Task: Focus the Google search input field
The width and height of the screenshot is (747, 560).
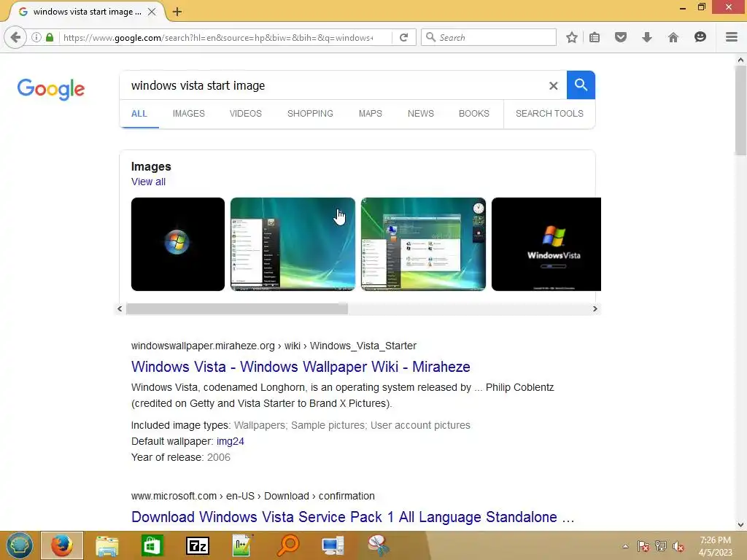Action: tap(333, 86)
